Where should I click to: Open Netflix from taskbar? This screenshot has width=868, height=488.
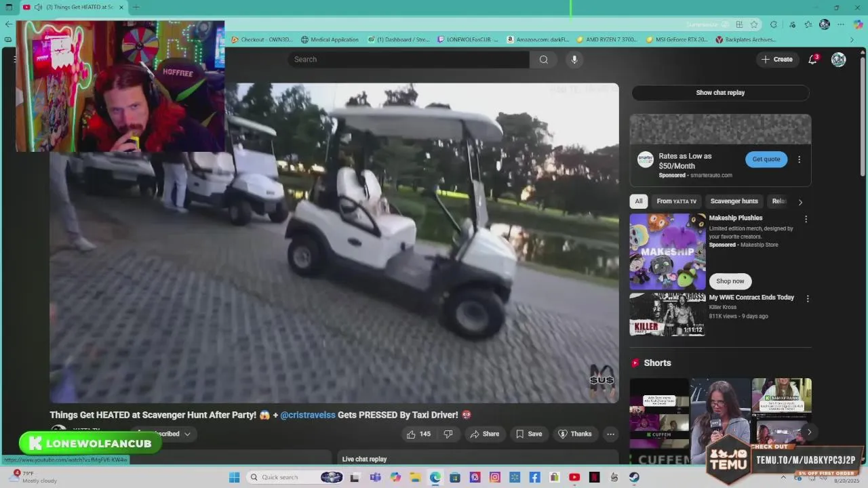(x=594, y=477)
